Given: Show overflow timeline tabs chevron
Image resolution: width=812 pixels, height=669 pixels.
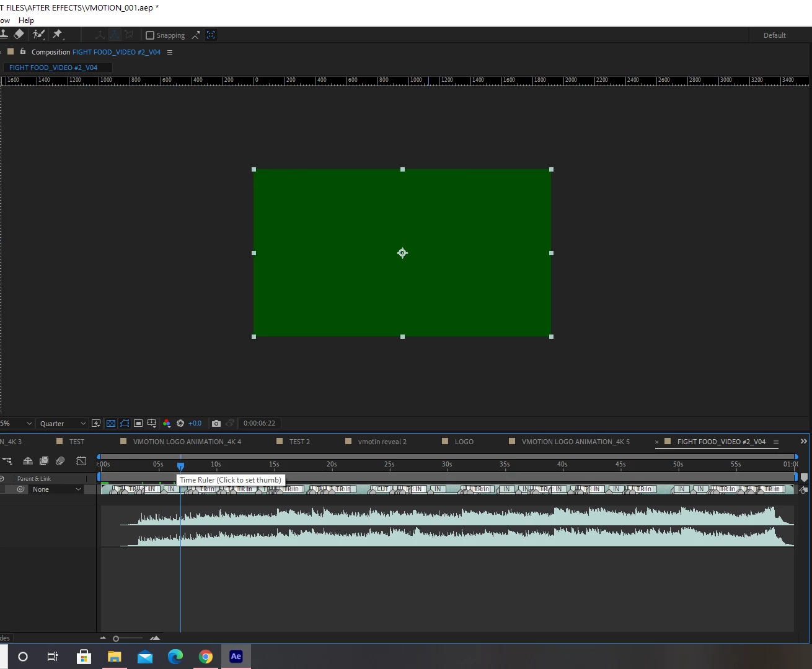Looking at the screenshot, I should click(x=804, y=441).
